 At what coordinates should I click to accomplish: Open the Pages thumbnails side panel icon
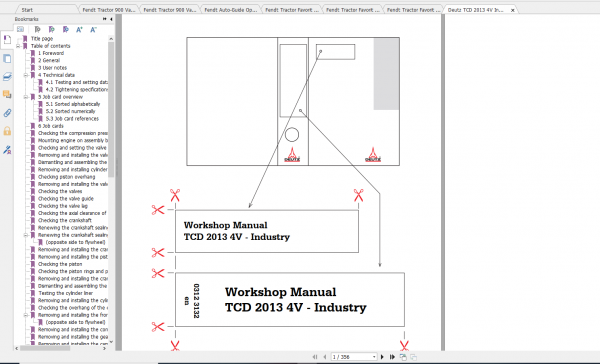7,59
